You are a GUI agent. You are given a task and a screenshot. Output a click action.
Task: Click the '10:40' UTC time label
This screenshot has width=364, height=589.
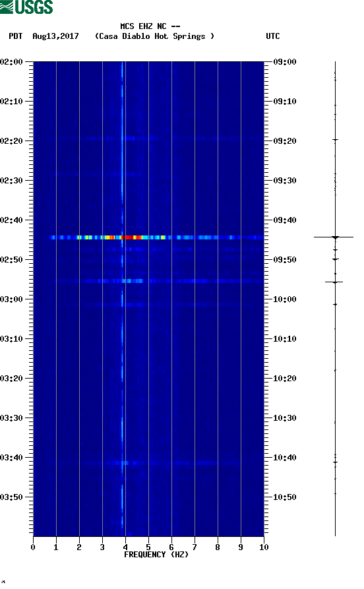click(285, 458)
